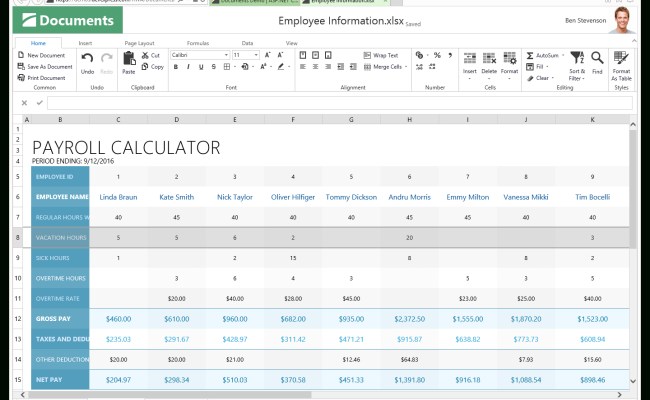Choose Save As Document
Image resolution: width=650 pixels, height=400 pixels.
(x=45, y=66)
